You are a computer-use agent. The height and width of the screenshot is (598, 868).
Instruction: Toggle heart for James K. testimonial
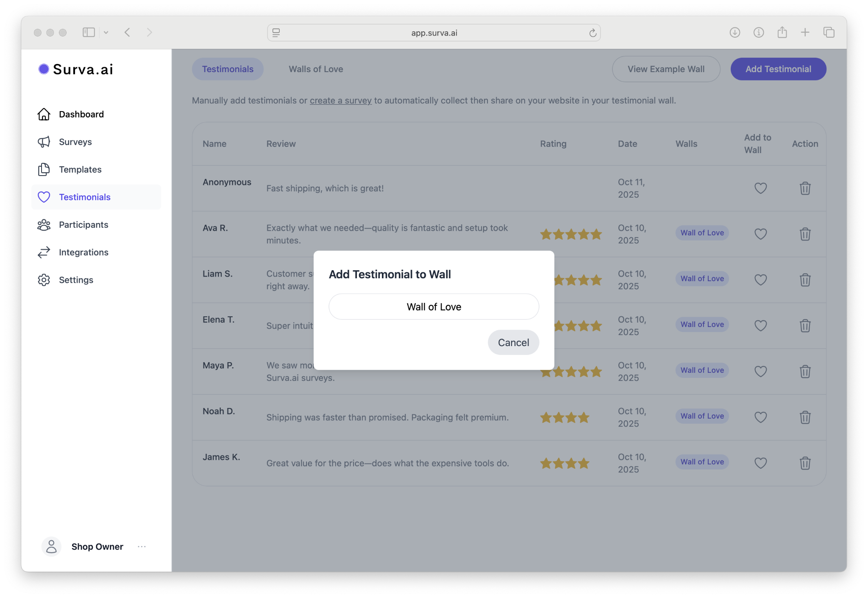pyautogui.click(x=760, y=463)
